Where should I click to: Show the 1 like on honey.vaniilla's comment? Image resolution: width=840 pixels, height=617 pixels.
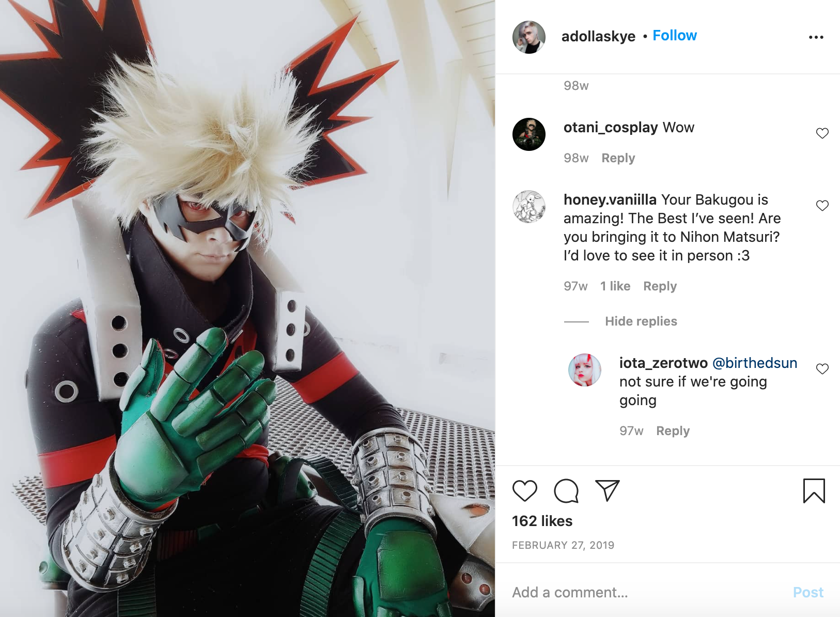[x=615, y=286]
